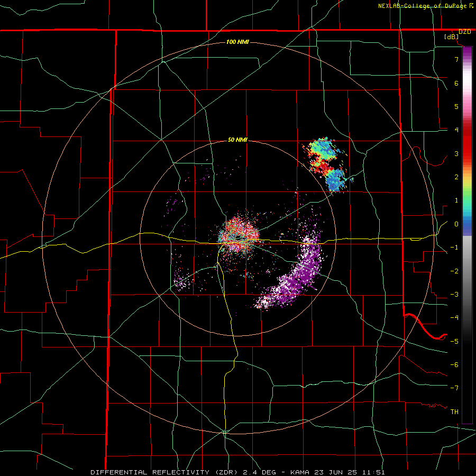Click the 1 value on color scale

click(456, 200)
